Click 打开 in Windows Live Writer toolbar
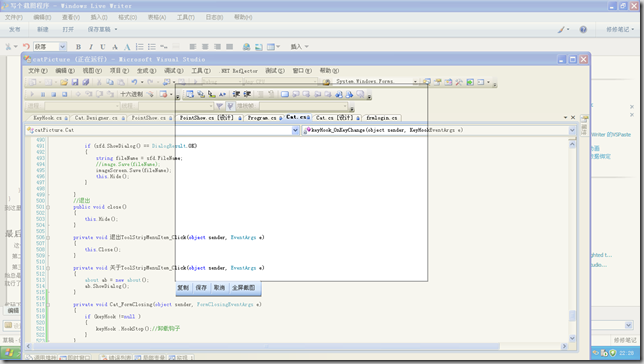This screenshot has width=644, height=364. tap(68, 29)
